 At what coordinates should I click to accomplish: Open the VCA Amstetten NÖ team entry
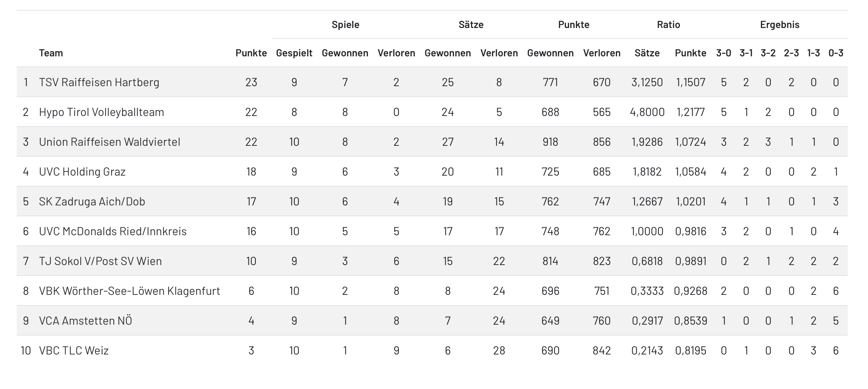(85, 321)
